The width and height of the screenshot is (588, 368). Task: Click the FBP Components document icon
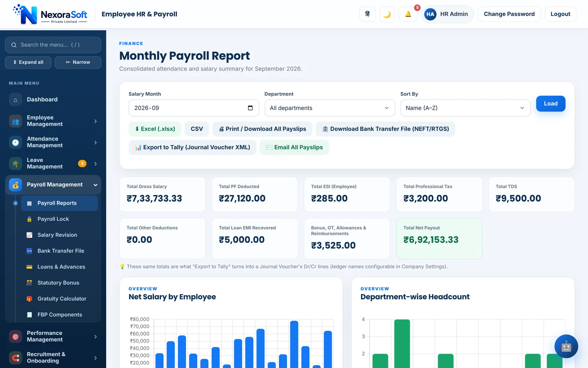coord(29,315)
